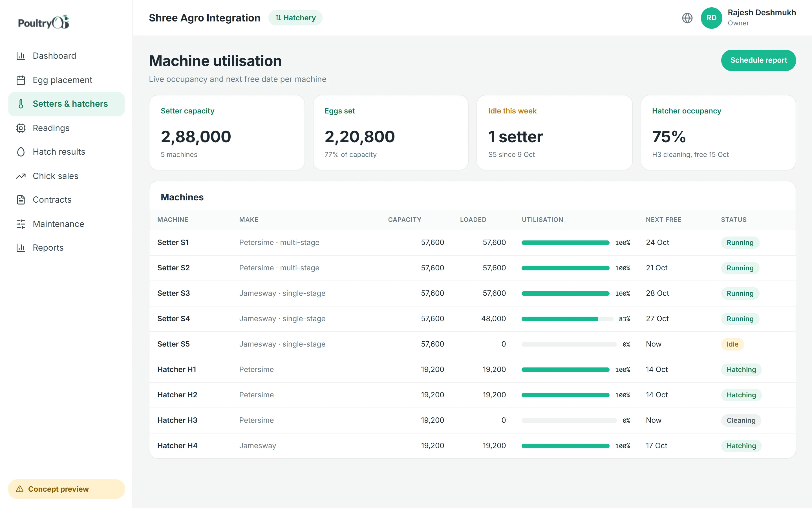
Task: Click the PoultryOS logo
Action: click(44, 22)
